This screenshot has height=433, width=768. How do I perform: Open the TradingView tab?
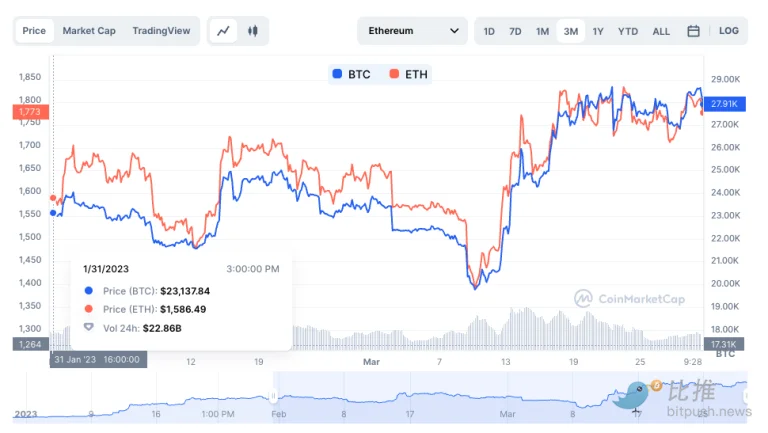[x=161, y=31]
